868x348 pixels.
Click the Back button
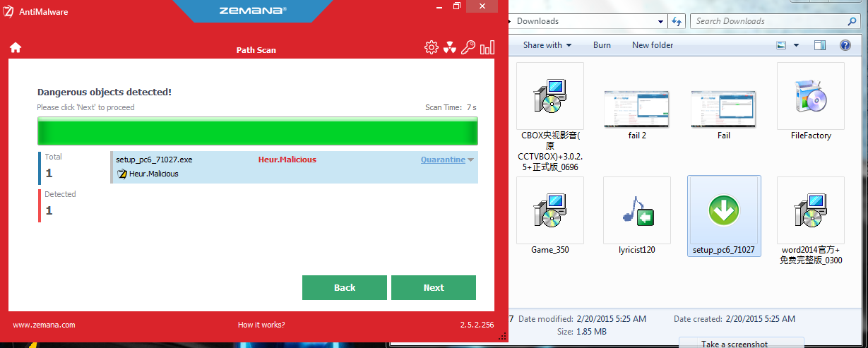pos(345,288)
